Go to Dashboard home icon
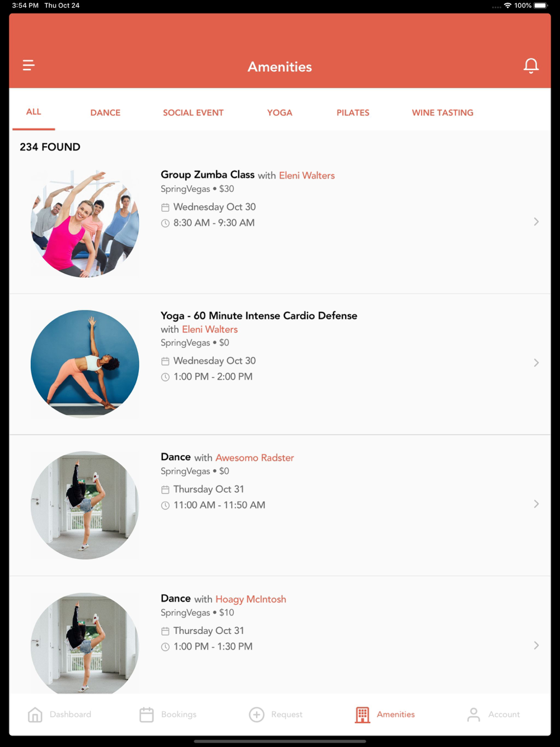 pyautogui.click(x=35, y=715)
